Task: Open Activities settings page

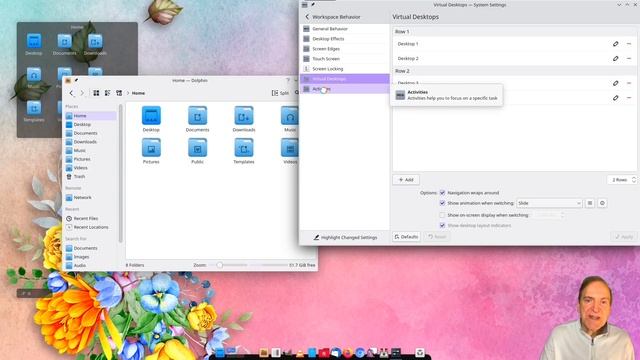Action: click(345, 89)
